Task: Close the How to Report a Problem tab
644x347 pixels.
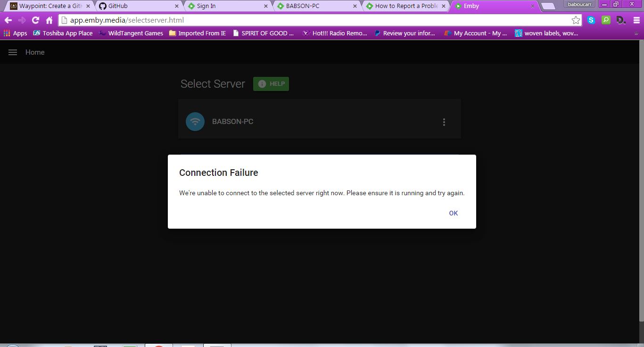Action: [444, 6]
